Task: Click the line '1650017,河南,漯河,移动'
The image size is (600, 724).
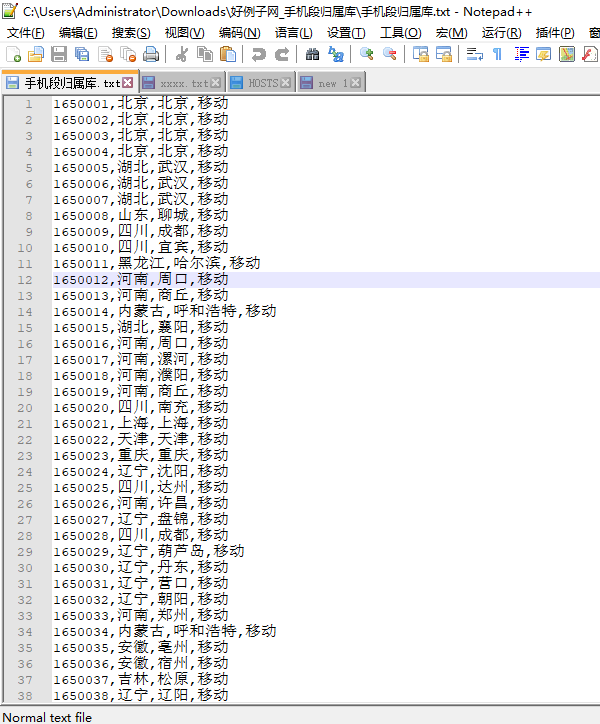Action: pos(140,360)
